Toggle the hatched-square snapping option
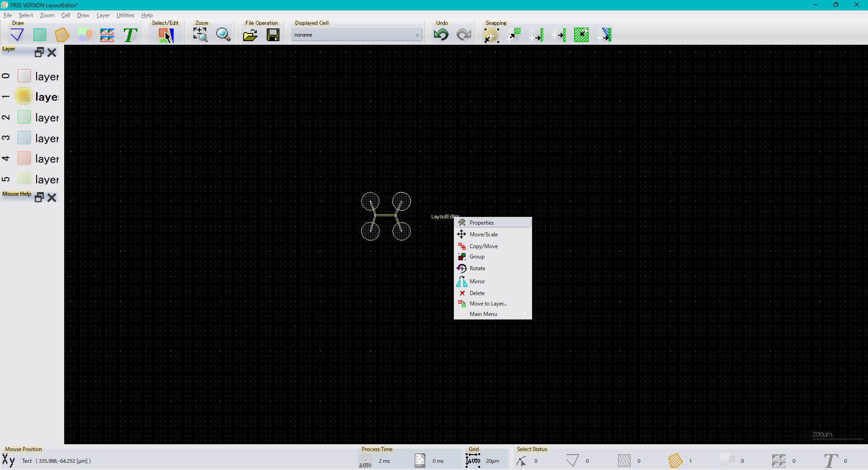The image size is (868, 470). point(581,35)
